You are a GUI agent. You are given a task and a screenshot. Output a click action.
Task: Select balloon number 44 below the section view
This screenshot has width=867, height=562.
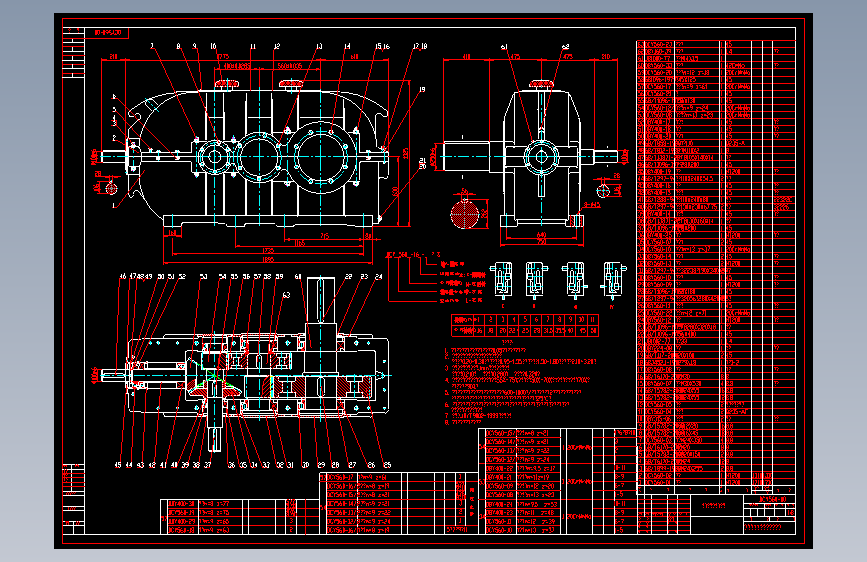129,465
